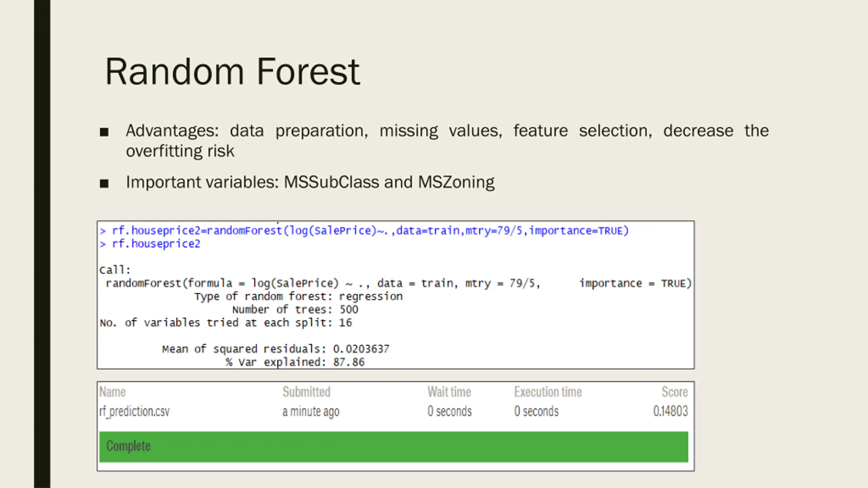Click the 'Call:' line in output
Screen dimensions: 868x488
point(115,270)
